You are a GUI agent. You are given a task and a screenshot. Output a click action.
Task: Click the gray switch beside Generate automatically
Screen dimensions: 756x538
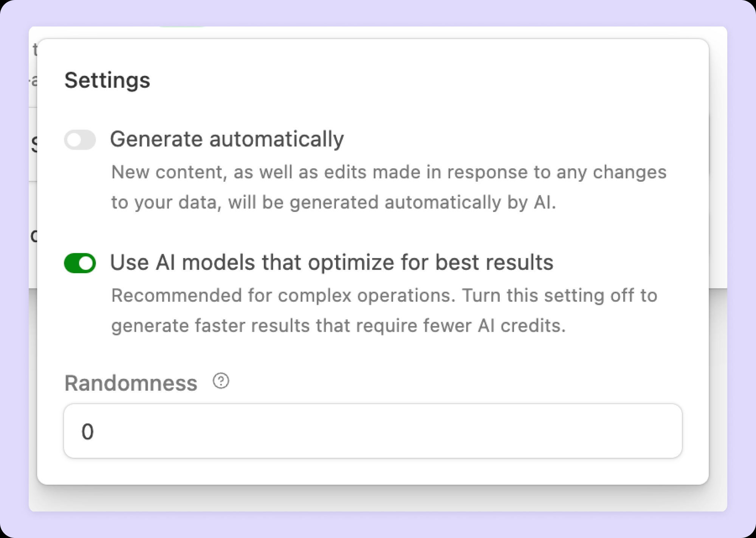point(80,140)
